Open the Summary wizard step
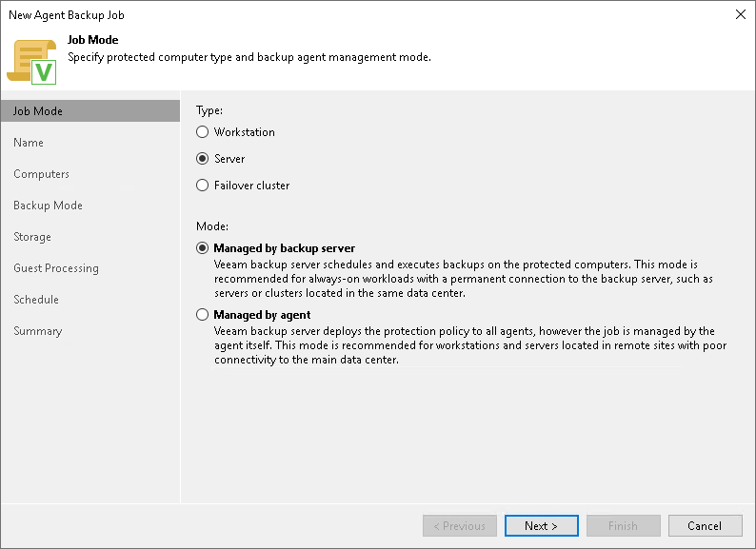Image resolution: width=756 pixels, height=549 pixels. [x=37, y=331]
